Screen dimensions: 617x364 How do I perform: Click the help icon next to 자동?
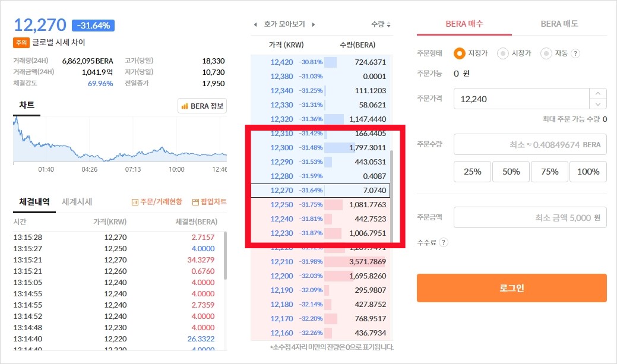click(x=575, y=53)
